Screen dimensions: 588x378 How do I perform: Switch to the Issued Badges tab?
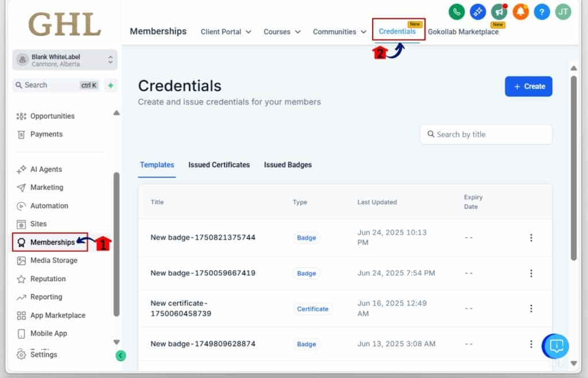[288, 165]
